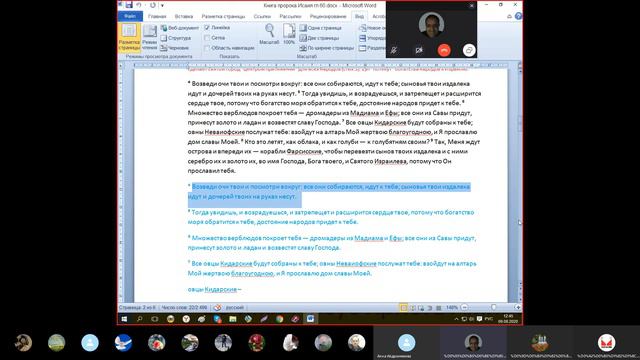Click the русский language indicator
The image size is (640, 360).
(235, 307)
